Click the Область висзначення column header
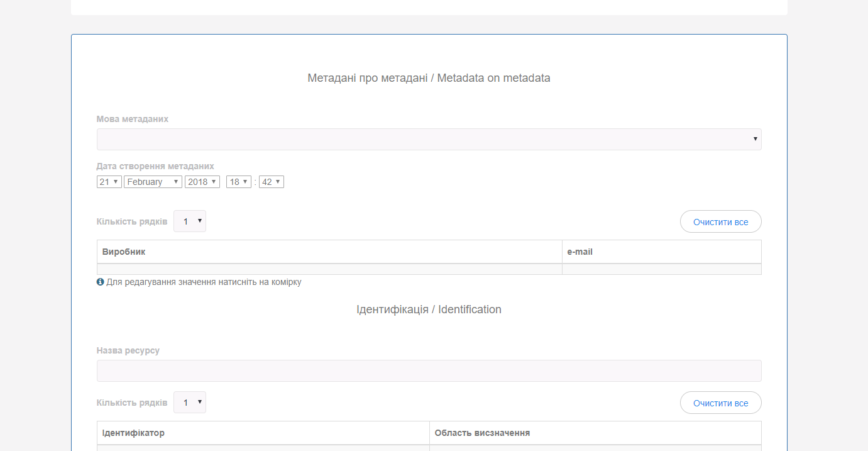The height and width of the screenshot is (451, 868). 595,433
